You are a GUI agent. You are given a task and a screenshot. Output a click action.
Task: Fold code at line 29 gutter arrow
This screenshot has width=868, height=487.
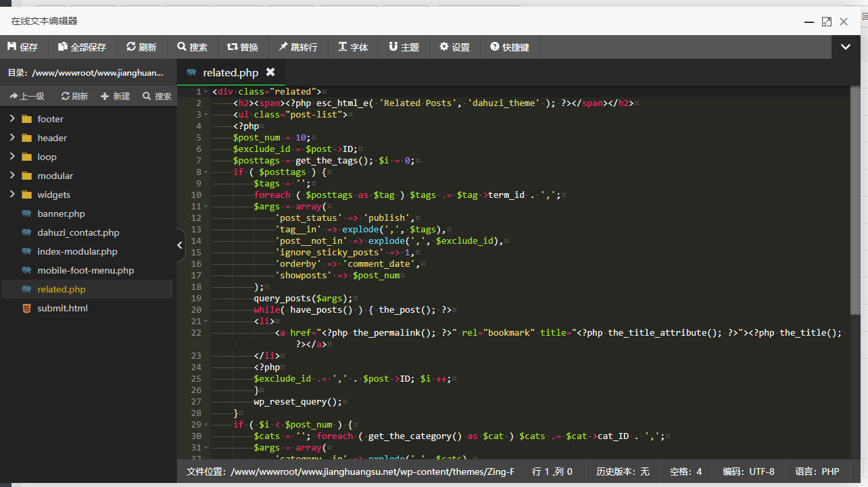(206, 425)
